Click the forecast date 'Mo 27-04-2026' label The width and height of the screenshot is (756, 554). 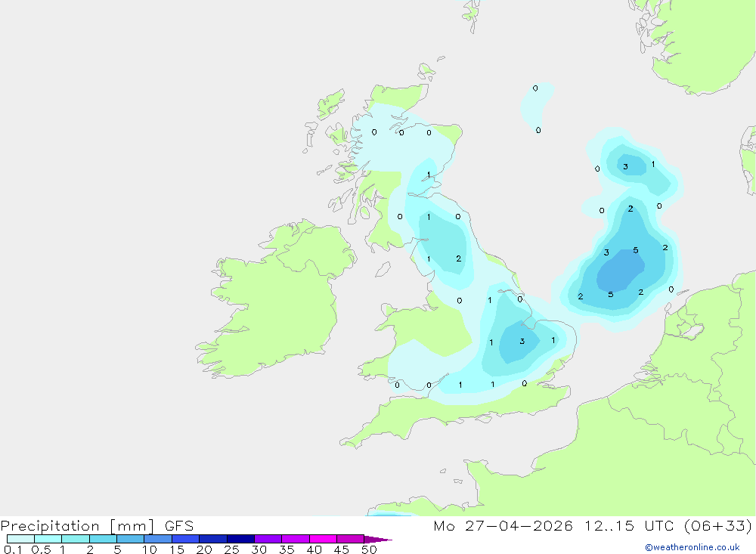tap(503, 525)
